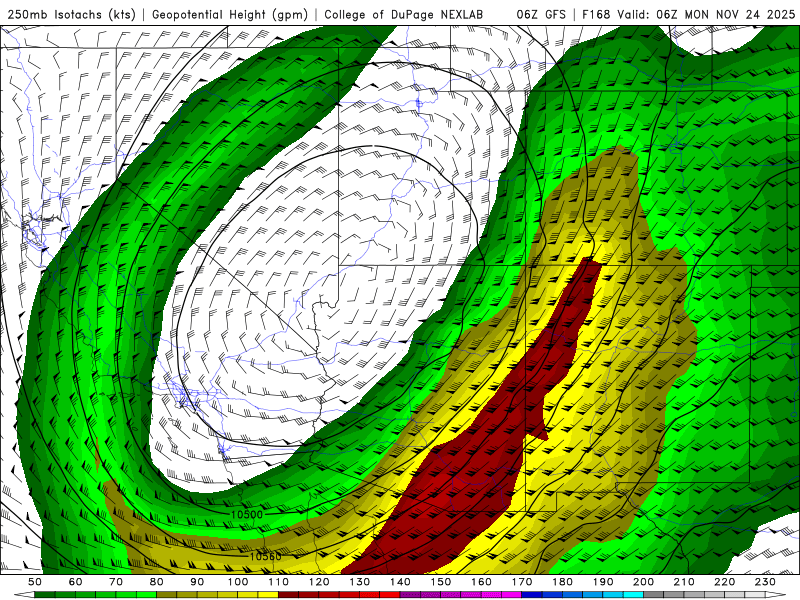This screenshot has width=800, height=600.
Task: Click the 10500 height contour label
Action: tap(247, 515)
